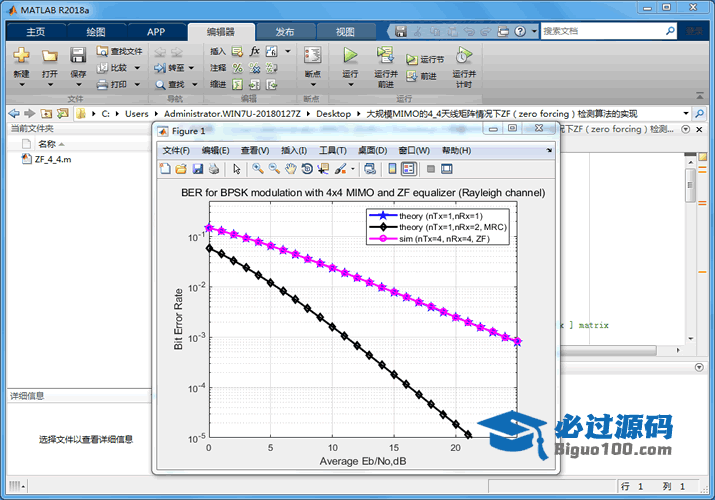Click the 运行节 (Run Section) button
The height and width of the screenshot is (500, 715).
pyautogui.click(x=425, y=59)
